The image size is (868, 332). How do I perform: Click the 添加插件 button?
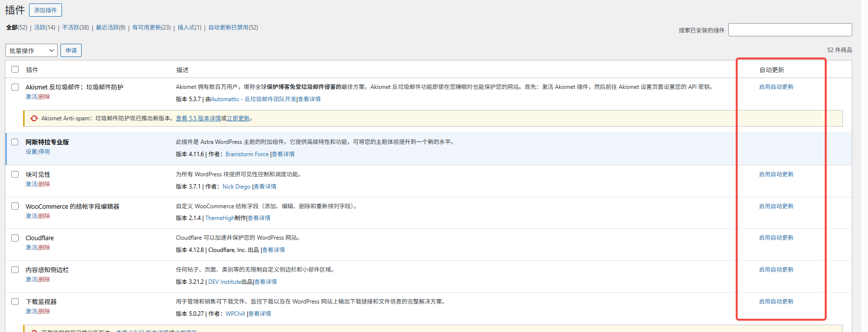point(45,10)
